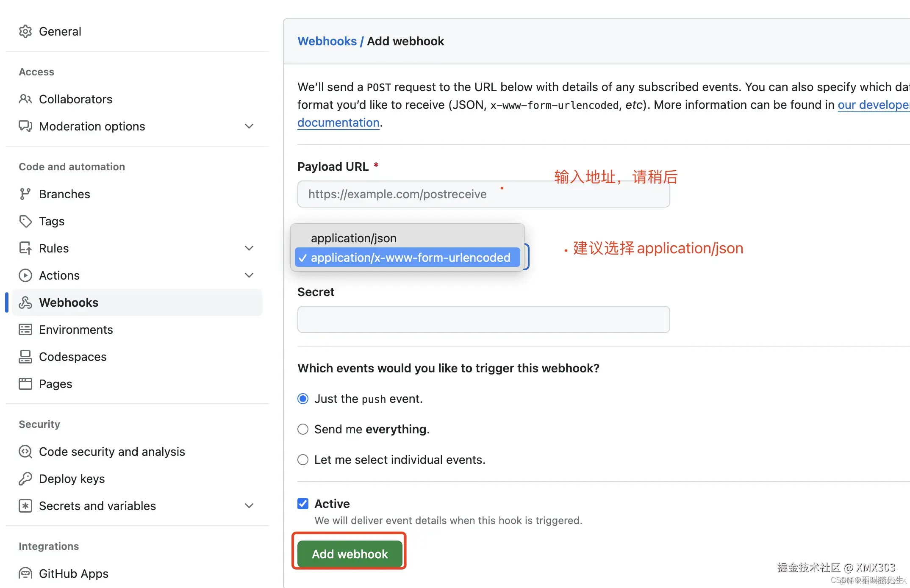Expand the Rules section chevron

point(249,248)
